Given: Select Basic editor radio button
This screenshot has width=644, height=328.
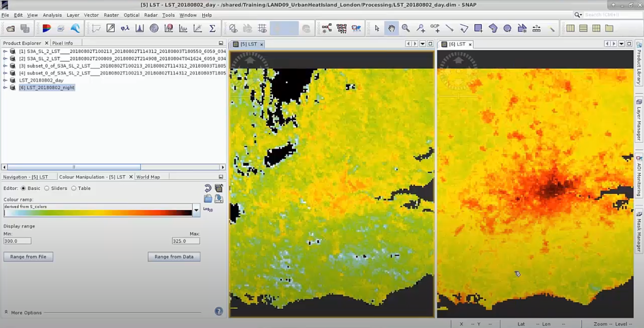Looking at the screenshot, I should (23, 188).
